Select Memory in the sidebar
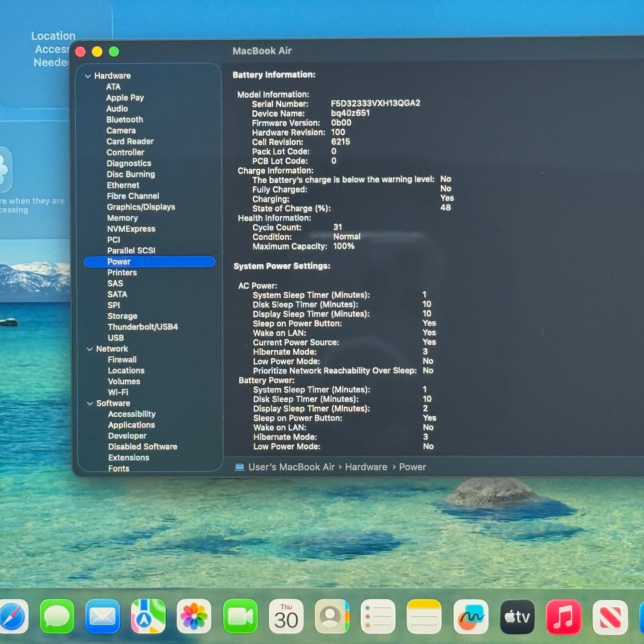This screenshot has width=644, height=644. coord(122,218)
